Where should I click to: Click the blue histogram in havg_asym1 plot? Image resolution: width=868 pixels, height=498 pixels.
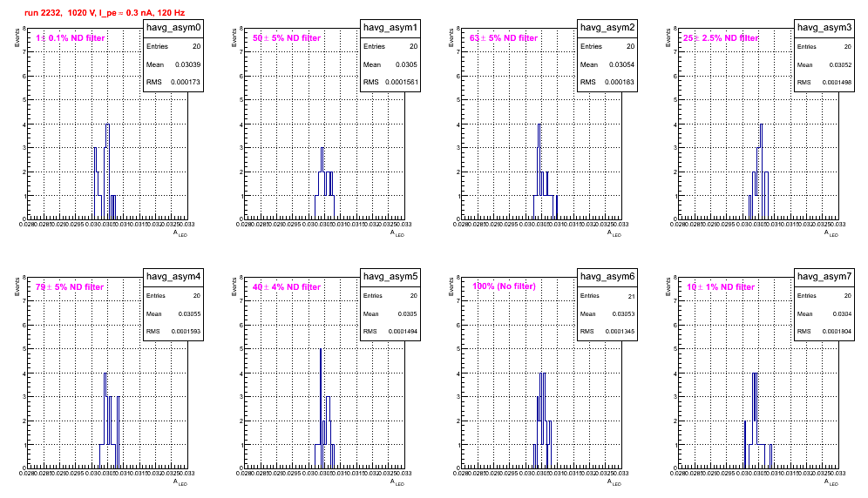324,183
